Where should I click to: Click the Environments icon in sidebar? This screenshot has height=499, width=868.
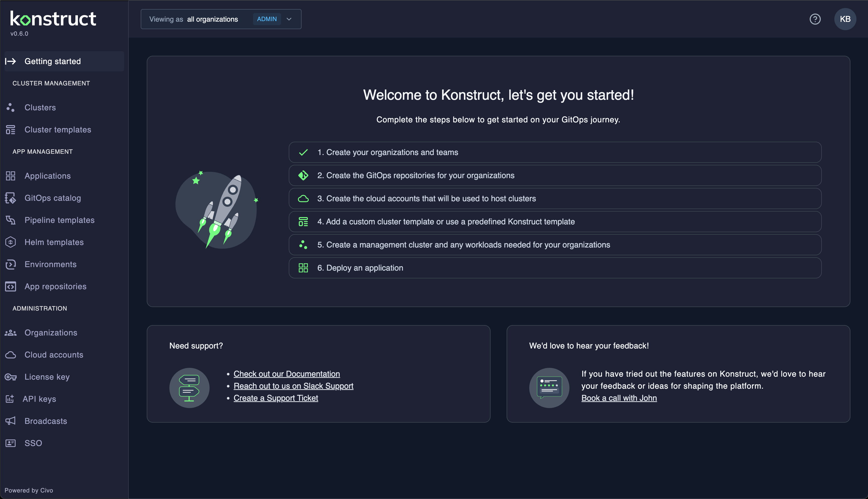point(10,264)
